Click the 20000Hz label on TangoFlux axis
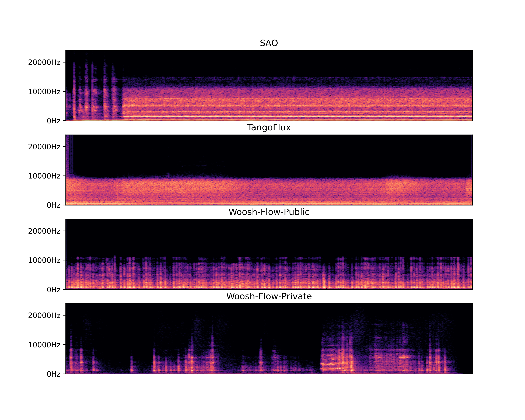The width and height of the screenshot is (525, 420). coord(44,147)
